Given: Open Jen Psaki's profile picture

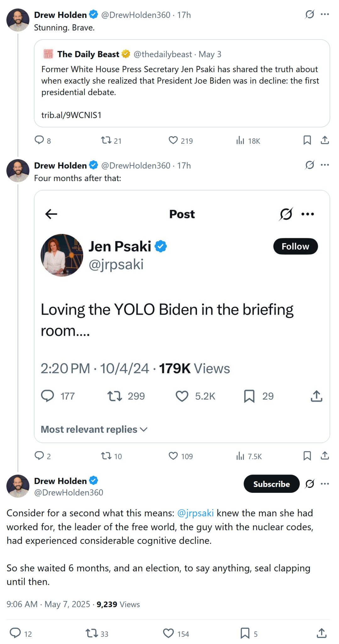Looking at the screenshot, I should point(62,255).
